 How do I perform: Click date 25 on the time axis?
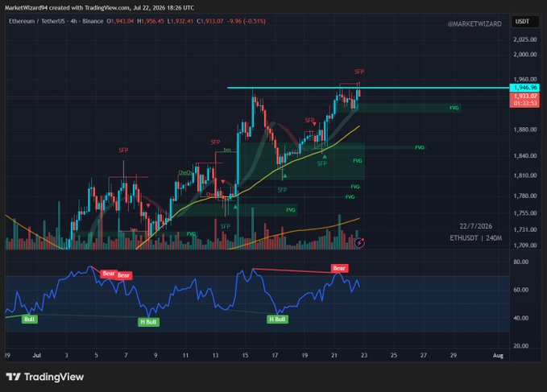[x=394, y=356]
